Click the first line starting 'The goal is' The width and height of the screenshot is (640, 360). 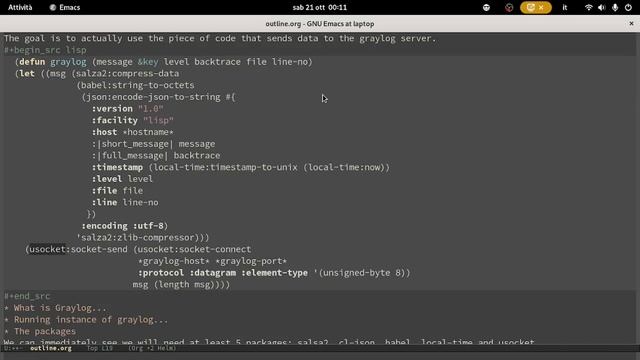(x=220, y=38)
